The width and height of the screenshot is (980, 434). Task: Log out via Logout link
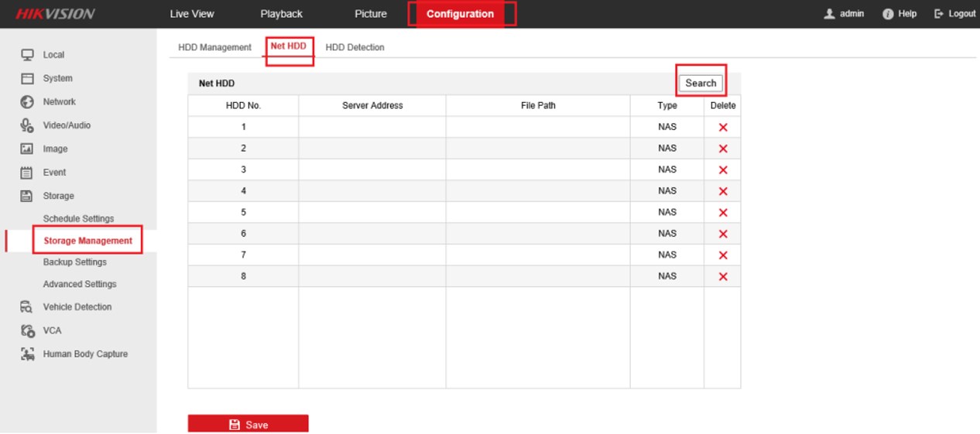pyautogui.click(x=955, y=14)
